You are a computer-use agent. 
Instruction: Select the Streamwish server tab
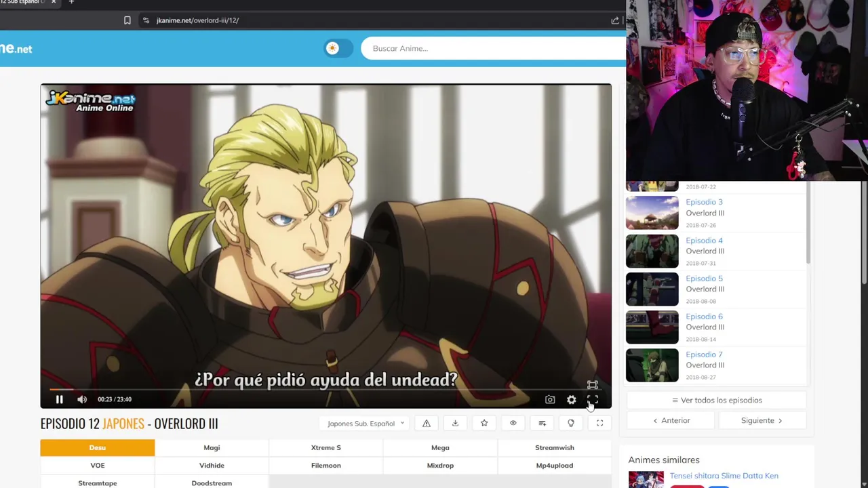[555, 447]
